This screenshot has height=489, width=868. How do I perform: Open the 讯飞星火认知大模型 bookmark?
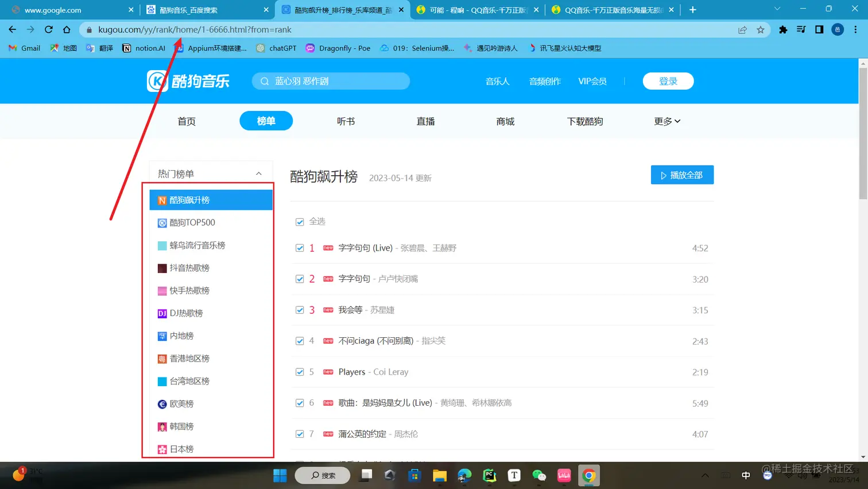point(565,48)
